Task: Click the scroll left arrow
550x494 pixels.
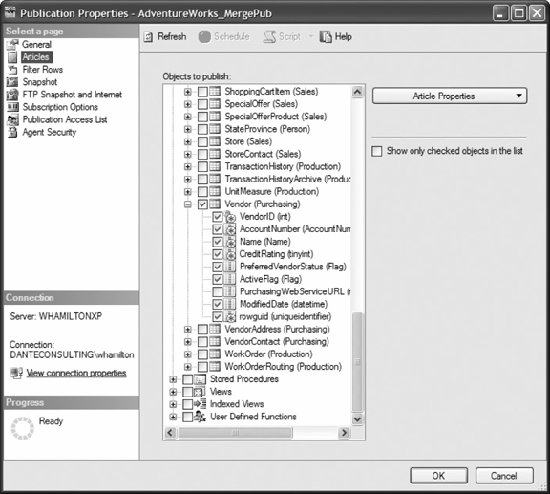Action: coord(170,433)
